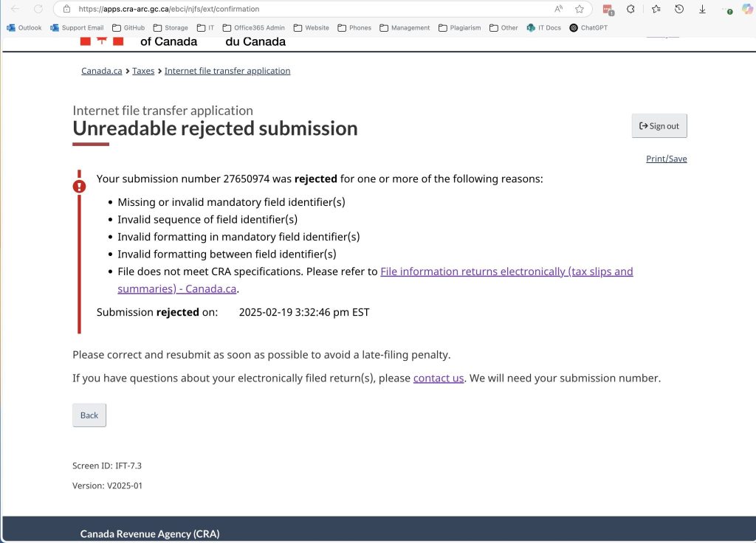This screenshot has height=543, width=756.
Task: Open the downloads arrow icon
Action: (x=703, y=9)
